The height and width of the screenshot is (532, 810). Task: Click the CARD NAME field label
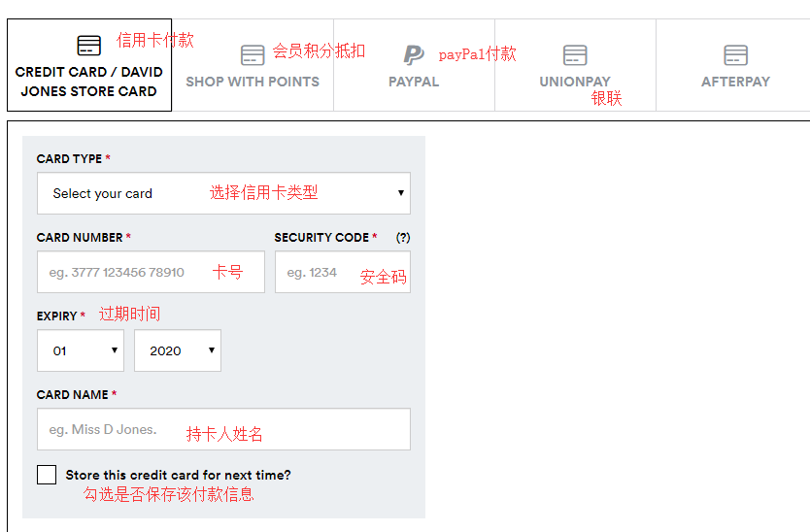(72, 394)
